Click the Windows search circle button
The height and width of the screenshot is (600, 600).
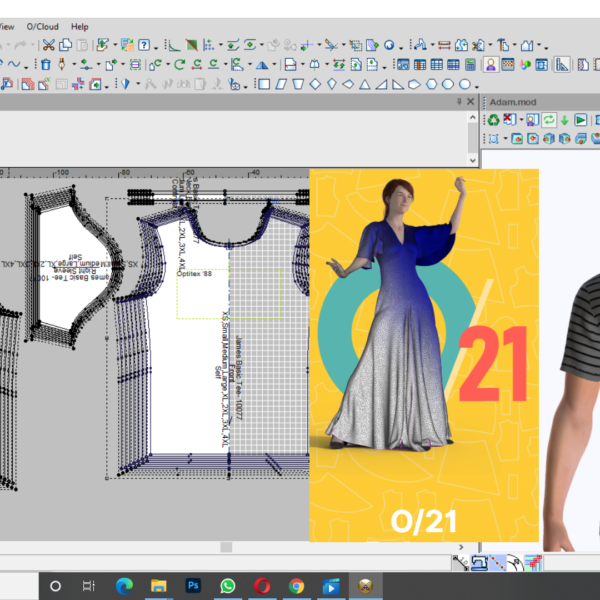tap(55, 586)
